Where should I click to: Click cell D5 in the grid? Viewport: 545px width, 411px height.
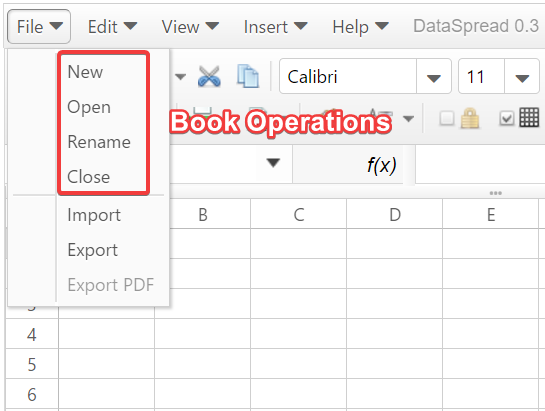[x=394, y=364]
